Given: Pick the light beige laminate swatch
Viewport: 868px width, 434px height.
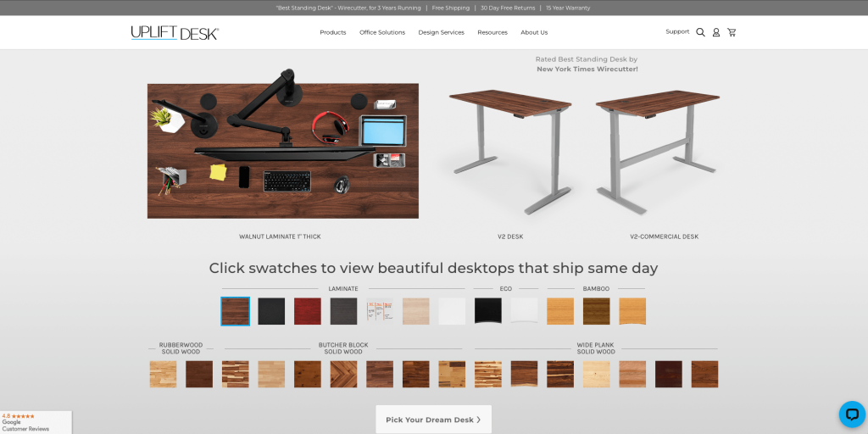Looking at the screenshot, I should pyautogui.click(x=415, y=311).
